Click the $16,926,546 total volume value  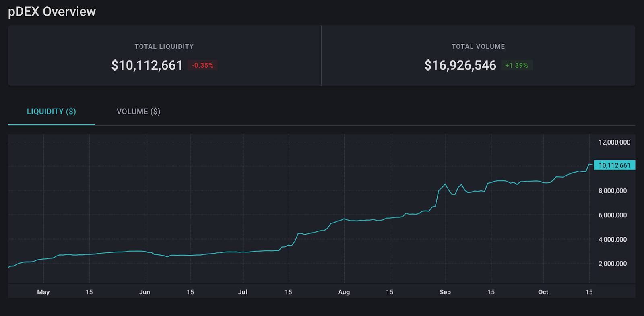pos(460,65)
